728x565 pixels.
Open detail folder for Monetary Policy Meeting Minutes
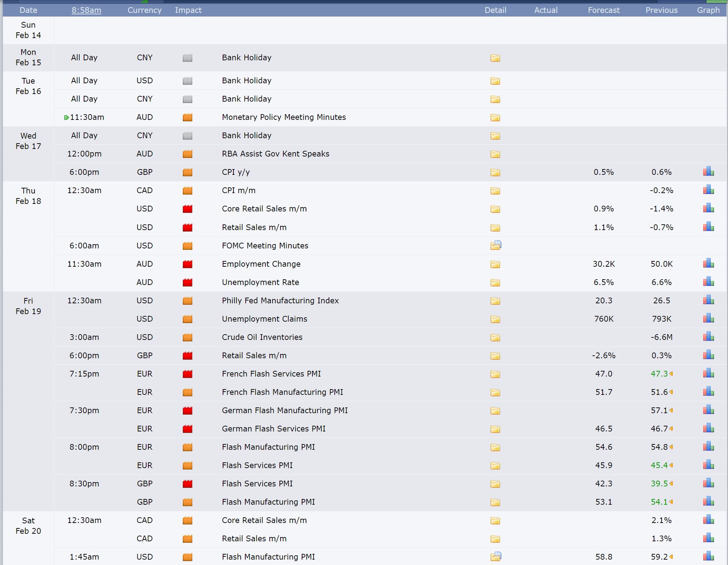click(x=495, y=117)
